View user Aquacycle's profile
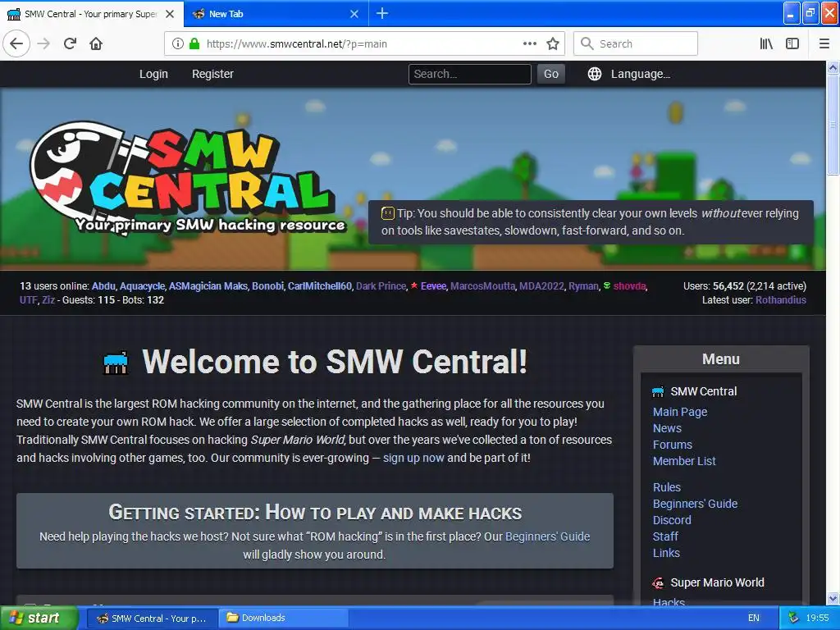 (142, 286)
